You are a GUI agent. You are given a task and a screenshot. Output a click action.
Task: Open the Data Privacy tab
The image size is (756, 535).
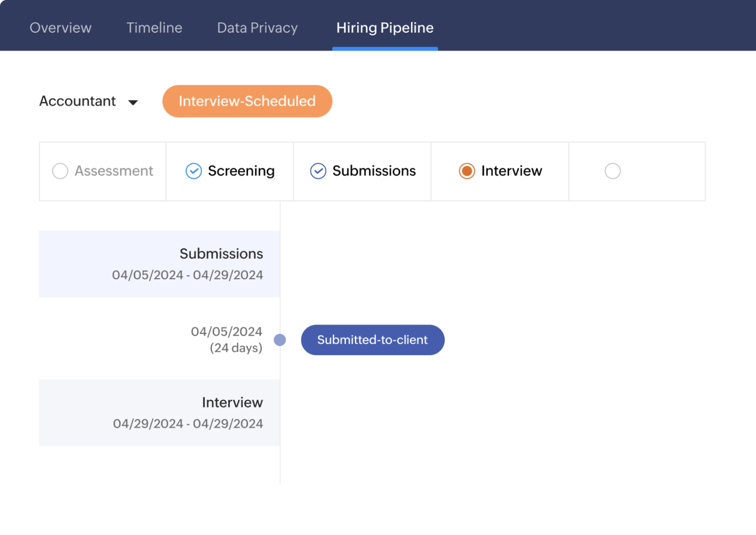click(x=257, y=28)
